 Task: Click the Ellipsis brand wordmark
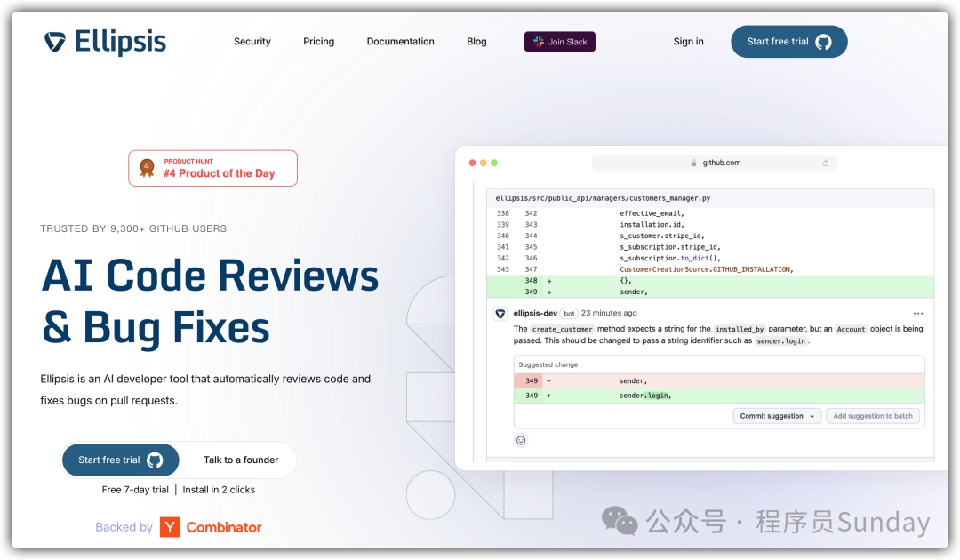[120, 42]
